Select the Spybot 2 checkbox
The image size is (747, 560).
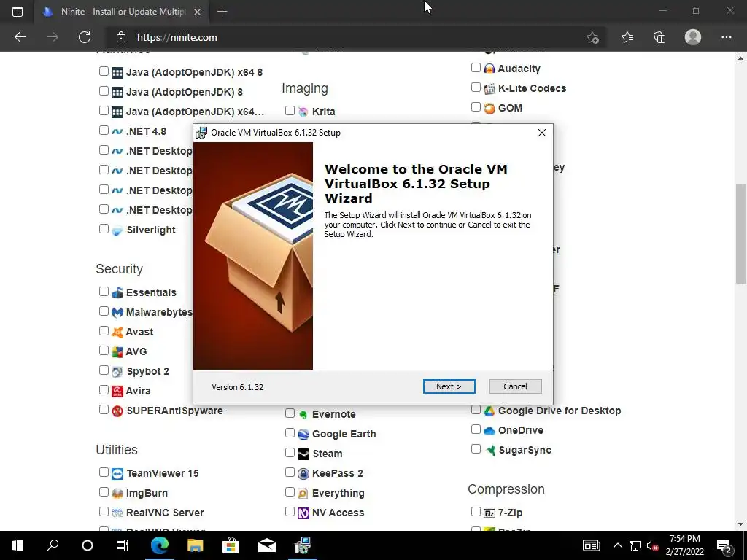104,370
